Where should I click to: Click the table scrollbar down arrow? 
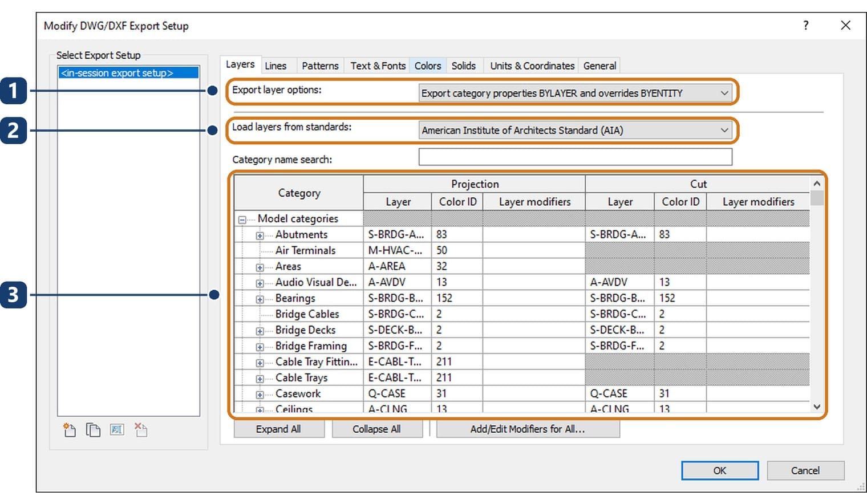[x=817, y=407]
